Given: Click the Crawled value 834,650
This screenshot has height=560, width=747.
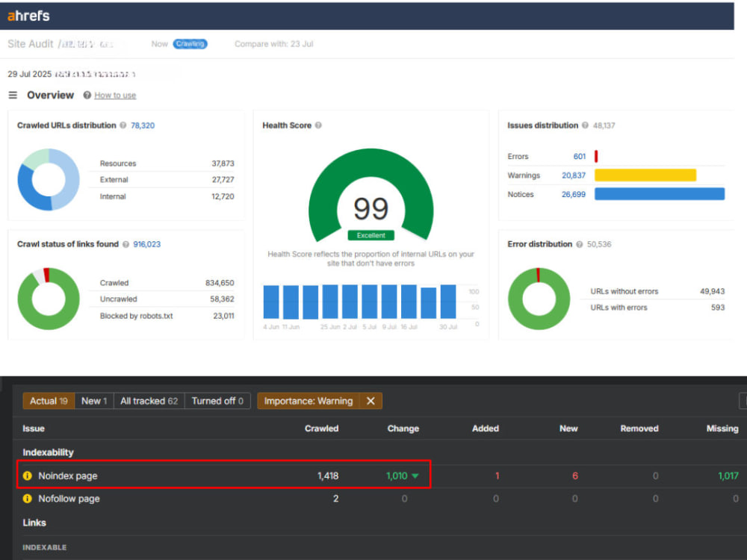Looking at the screenshot, I should 220,283.
